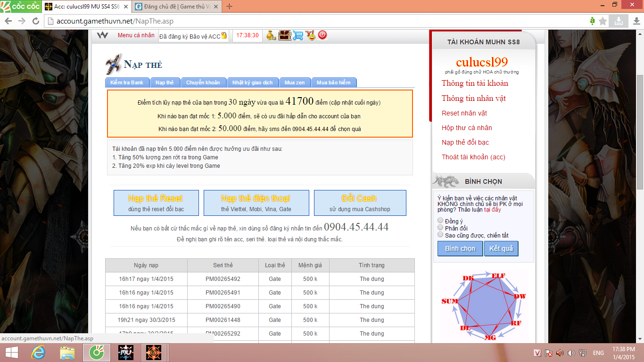This screenshot has width=644, height=362.
Task: Open the Nhật ký giao dịch tab
Action: (253, 82)
